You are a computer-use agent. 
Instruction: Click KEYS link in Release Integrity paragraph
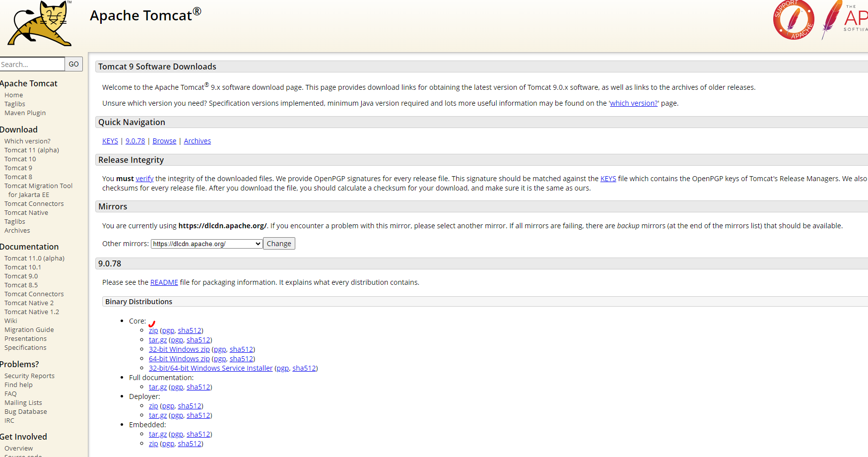coord(608,179)
